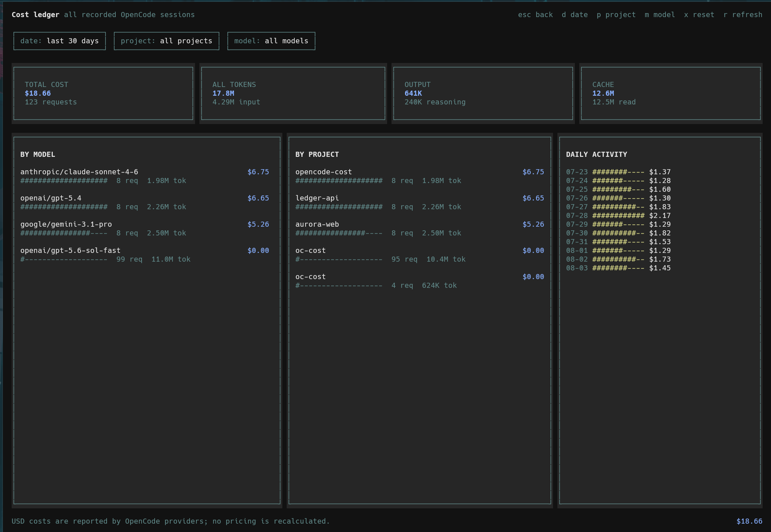Click the 07-24 daily activity row
This screenshot has height=532, width=771.
(x=619, y=180)
